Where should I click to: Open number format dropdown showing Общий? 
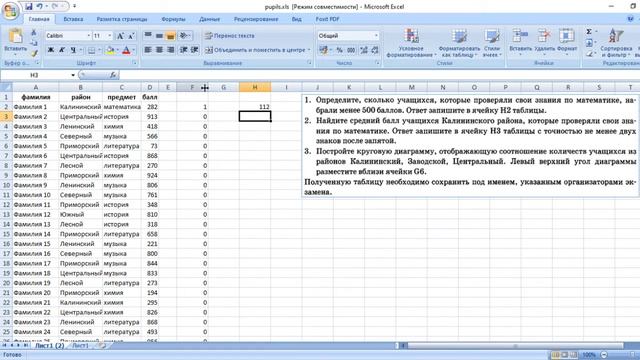[x=376, y=36]
